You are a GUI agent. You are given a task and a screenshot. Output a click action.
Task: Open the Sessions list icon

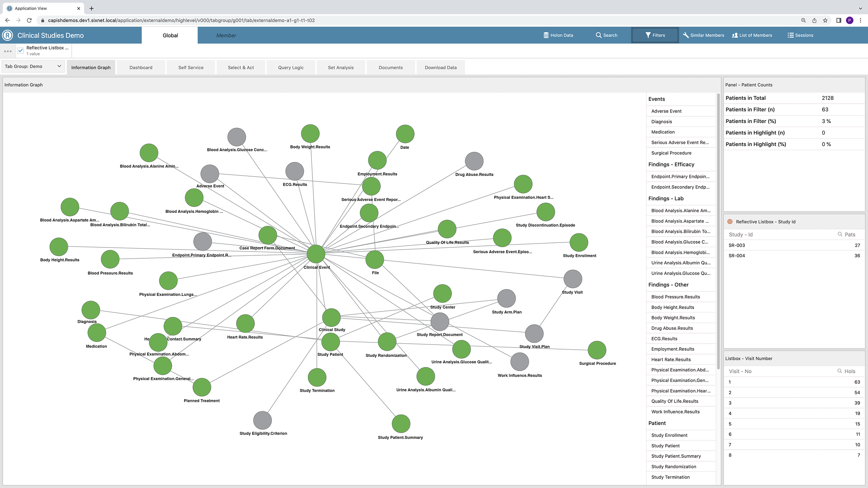[x=790, y=35]
